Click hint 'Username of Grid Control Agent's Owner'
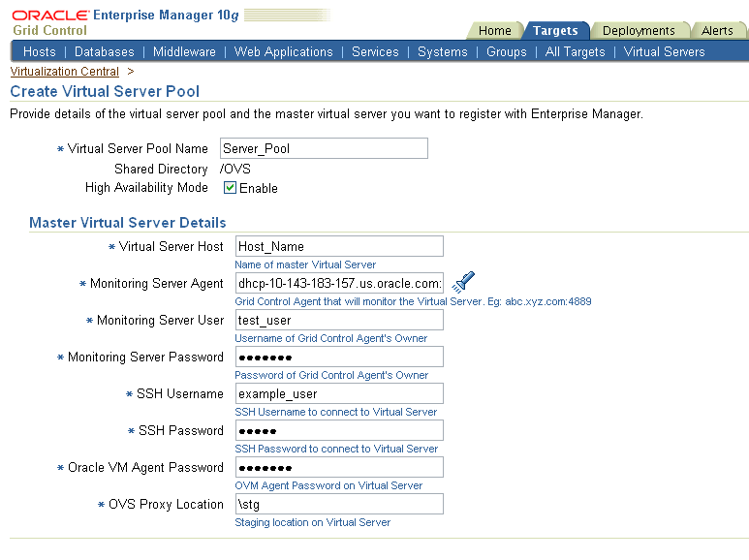This screenshot has height=560, width=749. click(331, 338)
